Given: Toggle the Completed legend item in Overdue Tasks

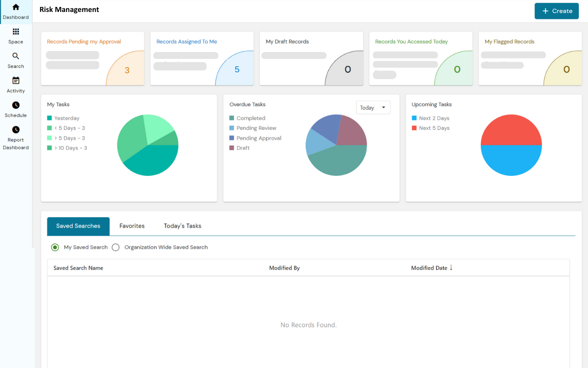Looking at the screenshot, I should [x=250, y=118].
